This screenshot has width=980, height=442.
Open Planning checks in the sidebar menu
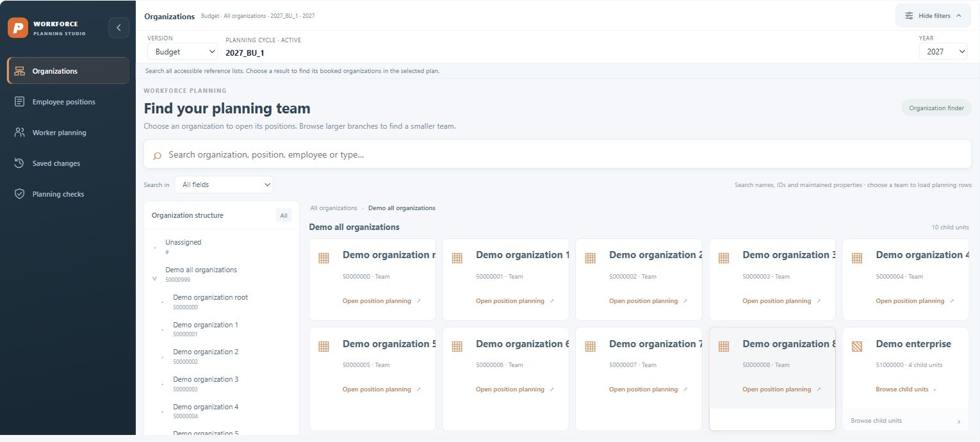(68, 194)
